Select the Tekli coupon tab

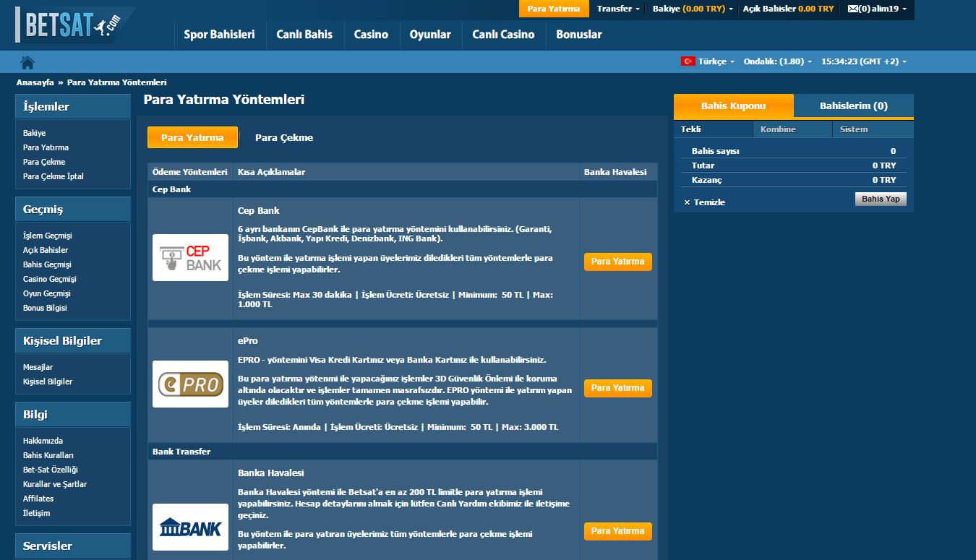pyautogui.click(x=713, y=129)
